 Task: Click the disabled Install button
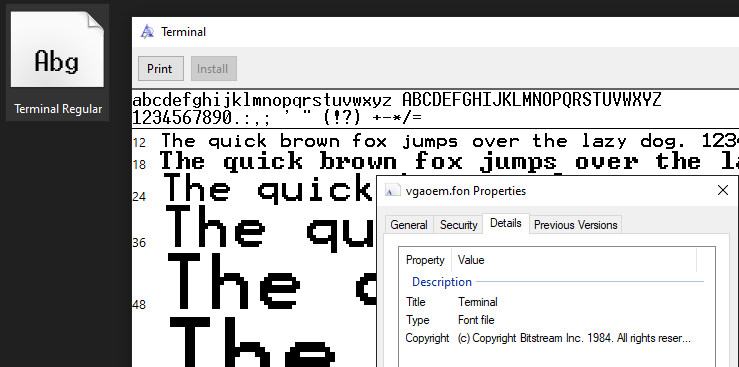[x=213, y=69]
